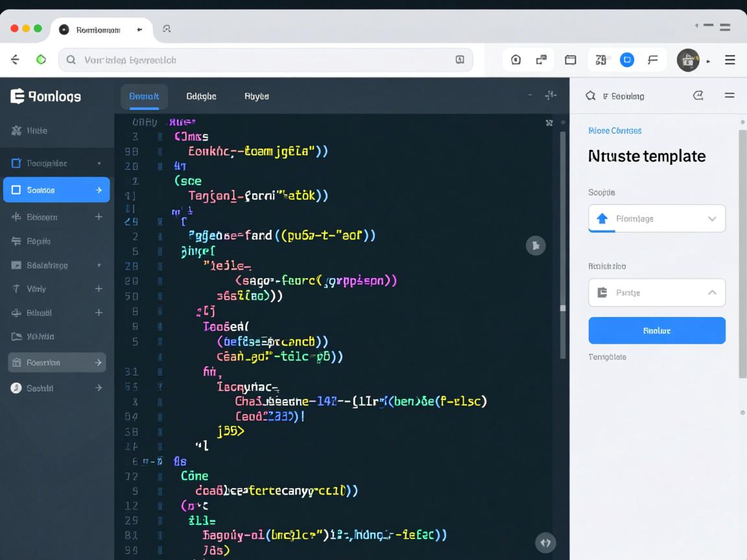This screenshot has height=560, width=747.
Task: Click the green shield icon beside back arrow
Action: [x=41, y=60]
